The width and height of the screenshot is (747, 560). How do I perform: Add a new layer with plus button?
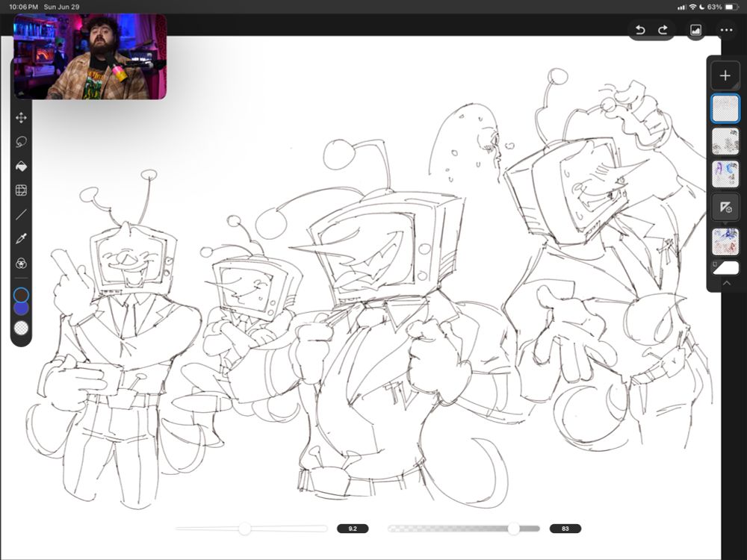coord(725,75)
